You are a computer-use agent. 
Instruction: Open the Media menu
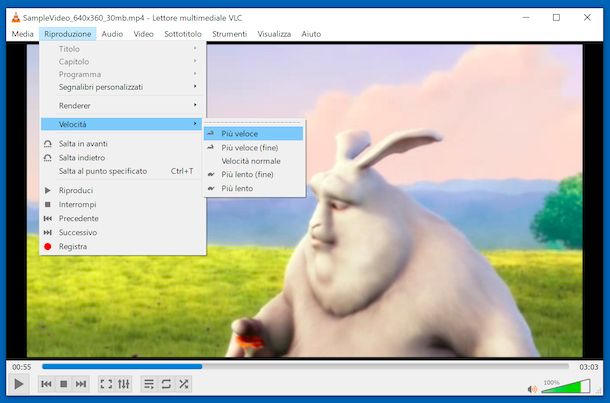click(x=23, y=34)
